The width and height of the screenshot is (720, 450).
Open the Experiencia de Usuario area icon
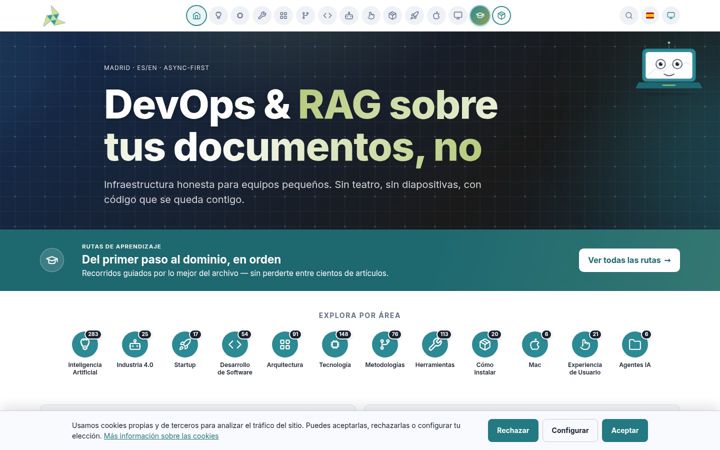(585, 344)
